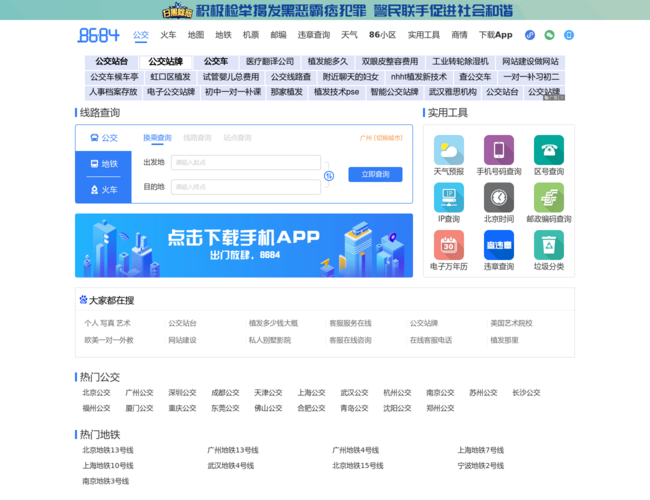Viewport: 650px width, 500px height.
Task: Click the 在线客服电话 search suggestion
Action: (431, 340)
